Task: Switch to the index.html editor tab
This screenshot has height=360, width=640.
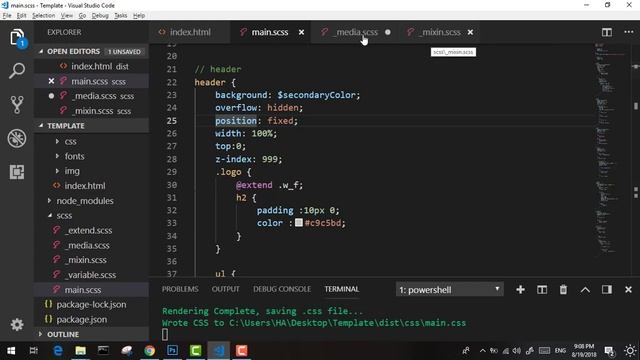Action: (x=190, y=32)
